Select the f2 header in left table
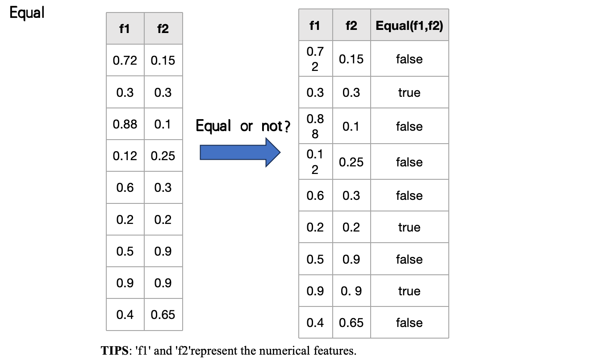 point(163,29)
